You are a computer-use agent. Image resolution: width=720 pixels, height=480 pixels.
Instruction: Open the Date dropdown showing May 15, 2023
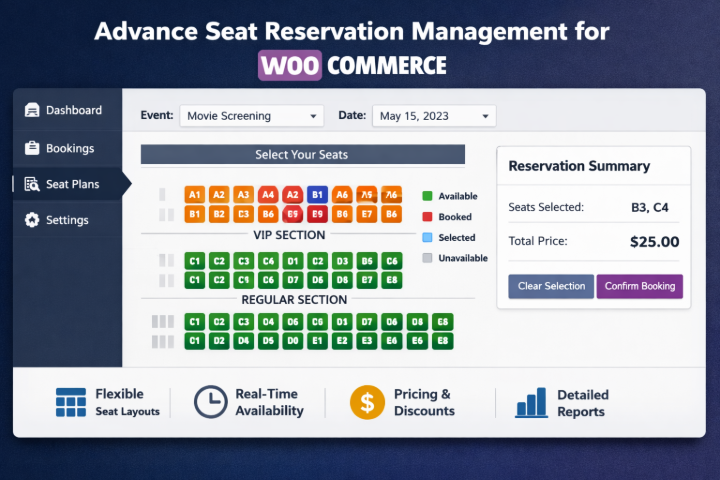coord(434,116)
